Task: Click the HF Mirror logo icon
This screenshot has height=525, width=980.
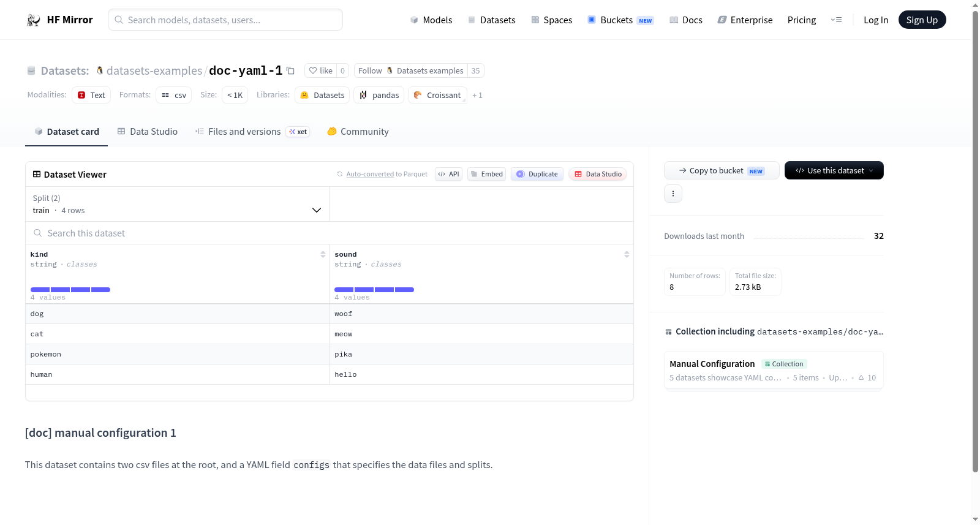Action: click(34, 20)
